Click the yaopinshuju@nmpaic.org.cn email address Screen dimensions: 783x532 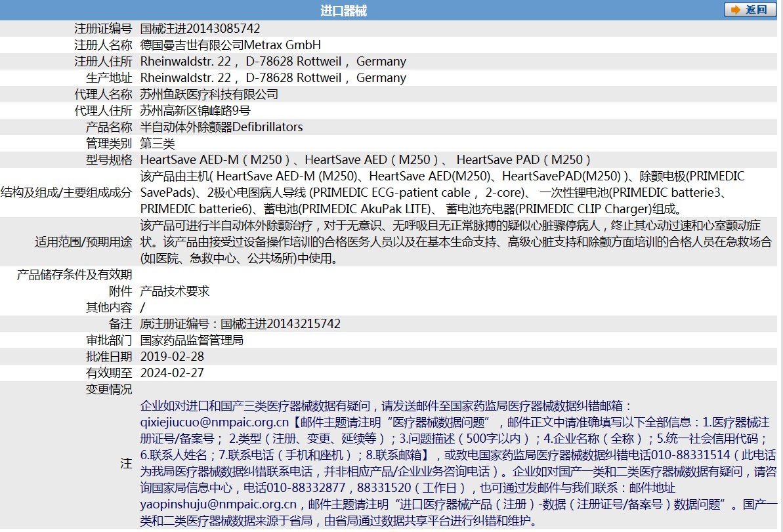tap(218, 504)
